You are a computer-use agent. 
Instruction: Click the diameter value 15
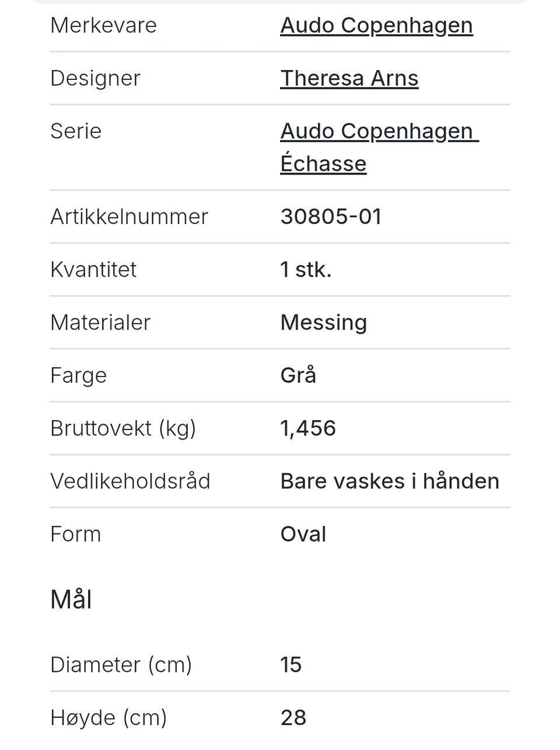tap(290, 665)
